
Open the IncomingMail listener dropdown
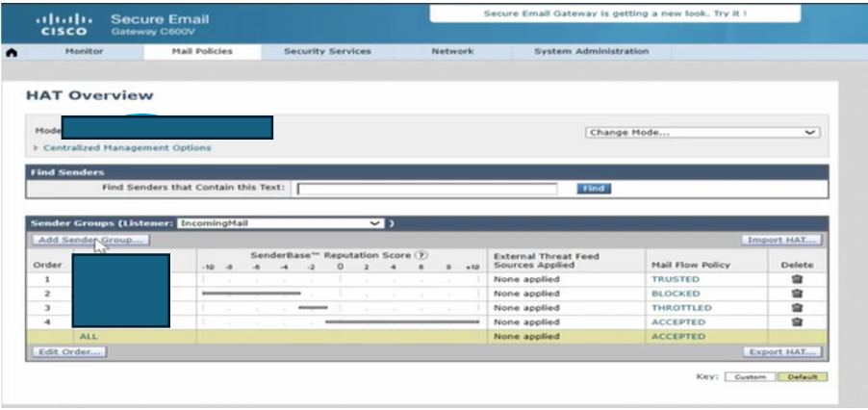(x=280, y=222)
